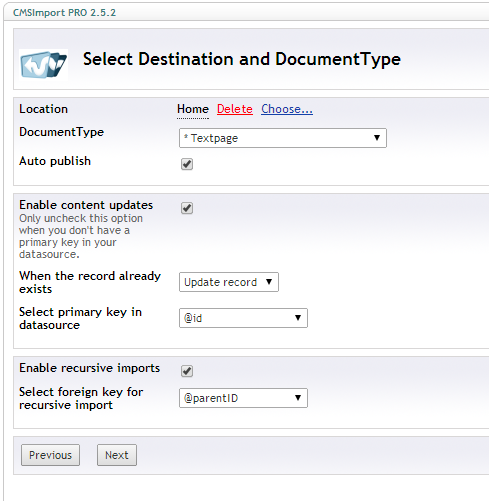Click the CMSImport logo icon
This screenshot has width=489, height=501.
point(44,65)
